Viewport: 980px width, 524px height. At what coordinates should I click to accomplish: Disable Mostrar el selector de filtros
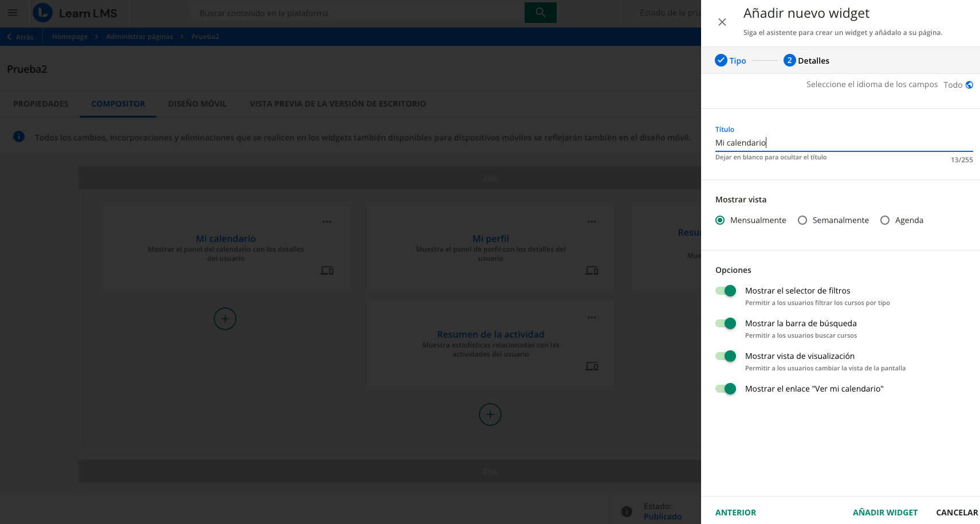pos(726,291)
